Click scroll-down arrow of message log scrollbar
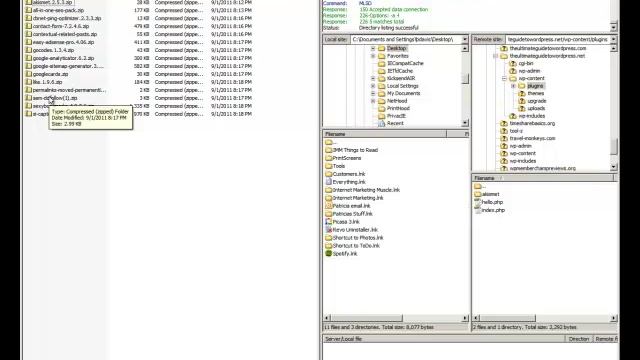The image size is (640, 360). point(613,27)
